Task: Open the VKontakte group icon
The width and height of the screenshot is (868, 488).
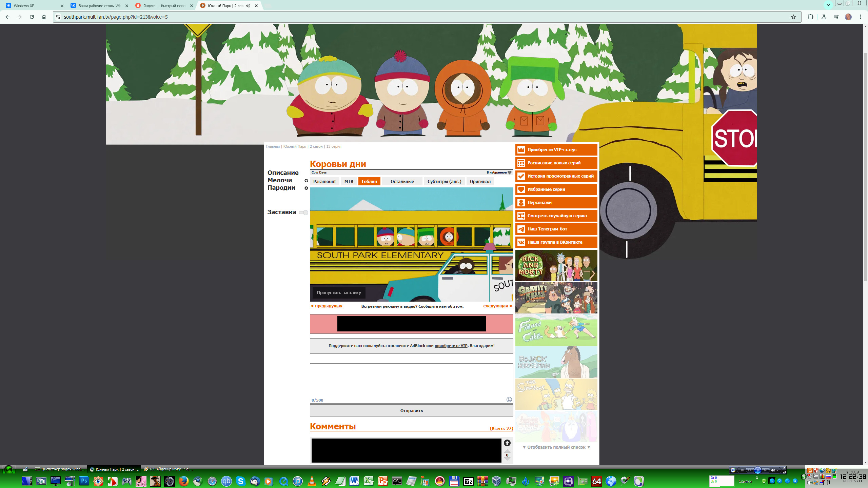Action: coord(521,242)
